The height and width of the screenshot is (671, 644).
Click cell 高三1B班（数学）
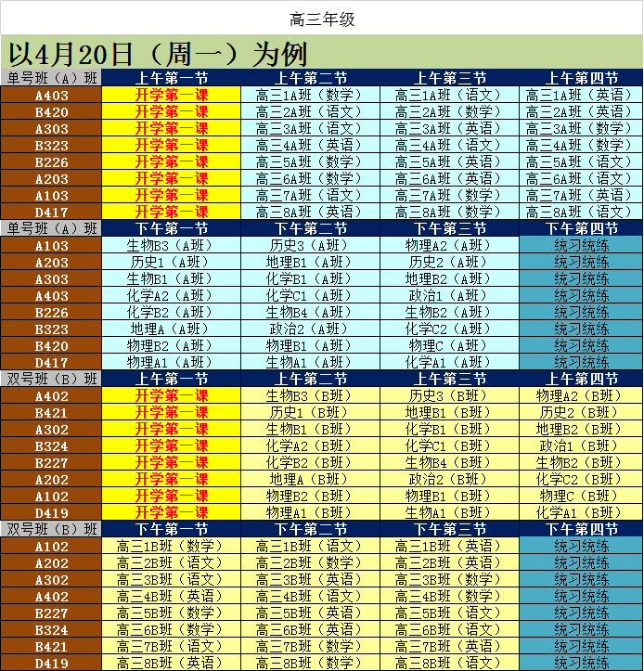pyautogui.click(x=171, y=546)
